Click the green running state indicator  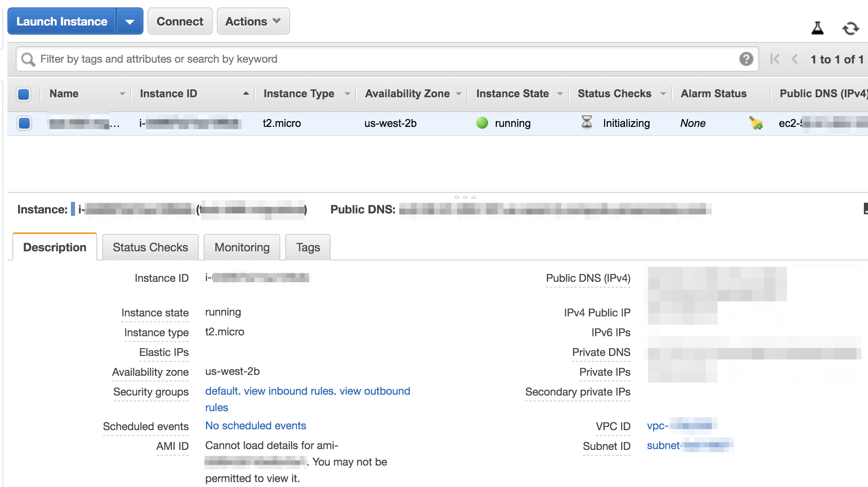pos(482,123)
